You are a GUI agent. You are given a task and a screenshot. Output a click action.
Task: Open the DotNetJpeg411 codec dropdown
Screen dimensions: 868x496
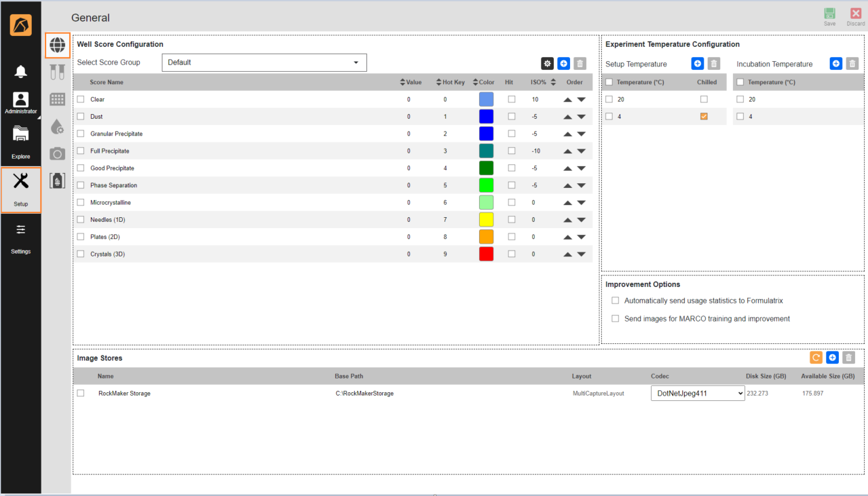click(698, 394)
